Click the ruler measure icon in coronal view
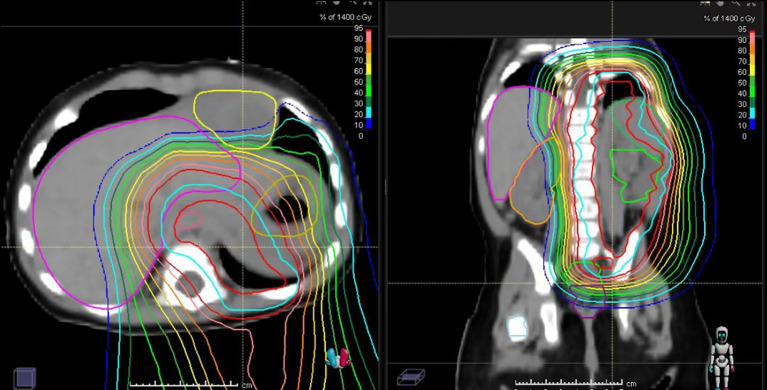Viewport: 767px width, 390px height. (705, 2)
